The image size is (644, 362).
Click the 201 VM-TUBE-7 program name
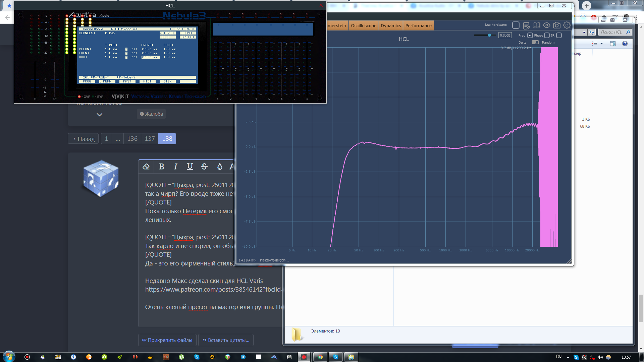pyautogui.click(x=96, y=77)
